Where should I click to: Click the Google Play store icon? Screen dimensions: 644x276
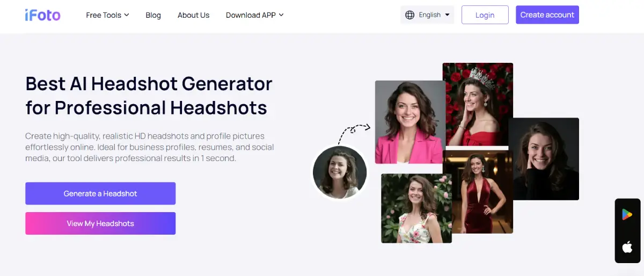[x=627, y=215]
